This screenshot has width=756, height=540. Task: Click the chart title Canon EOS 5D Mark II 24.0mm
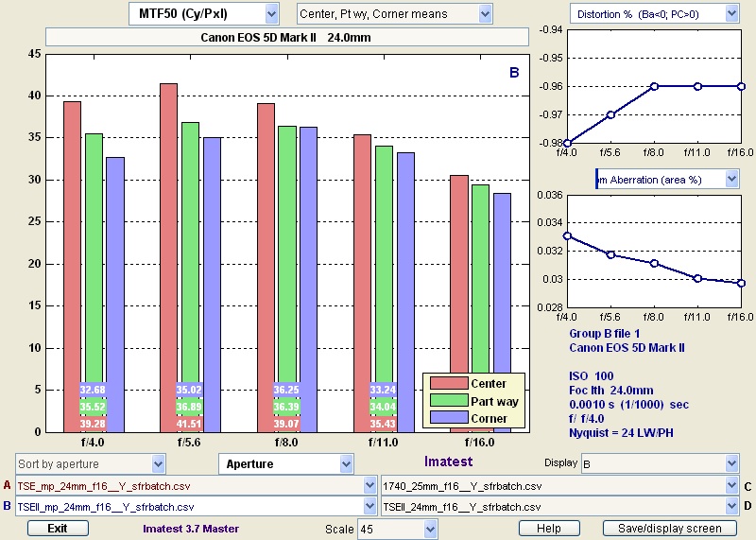tap(286, 38)
